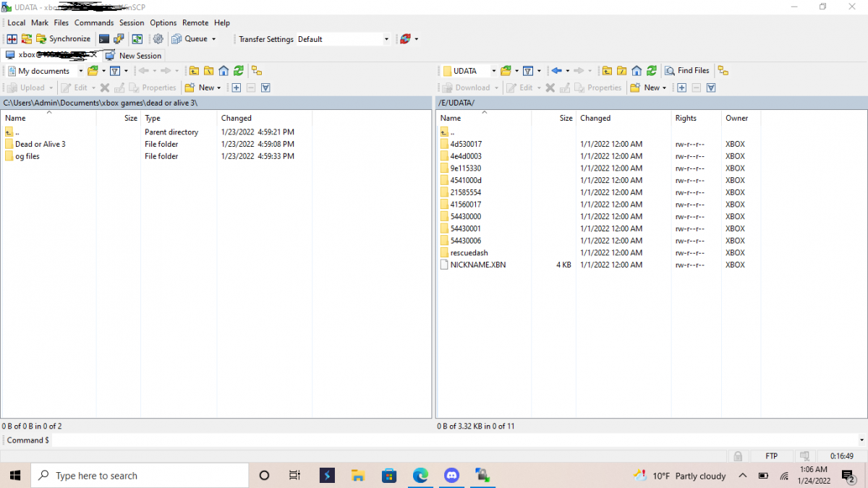Go to remote home directory
The height and width of the screenshot is (488, 868).
pyautogui.click(x=637, y=71)
